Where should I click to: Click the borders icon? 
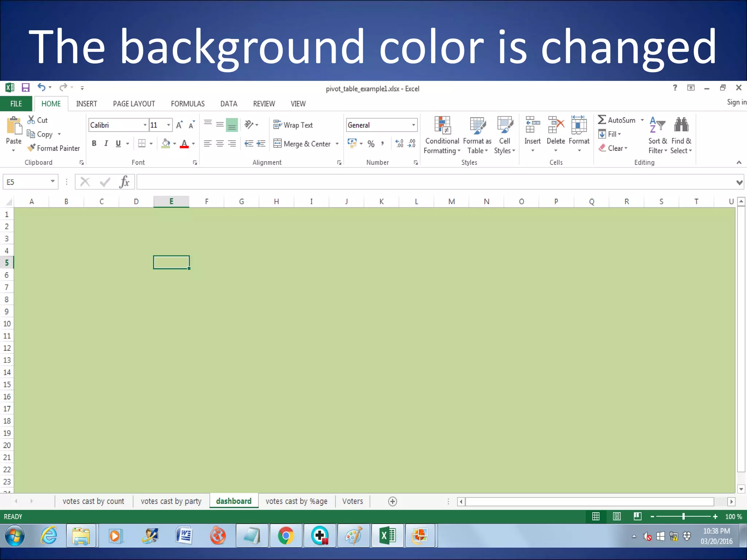142,144
